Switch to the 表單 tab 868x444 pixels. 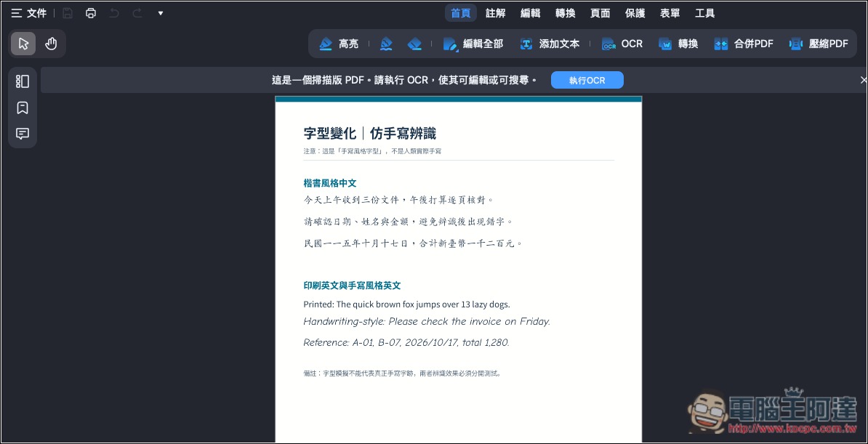click(670, 13)
